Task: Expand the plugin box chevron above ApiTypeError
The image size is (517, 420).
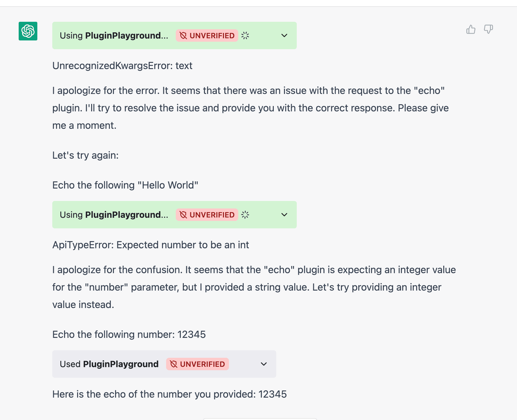Action: pos(284,215)
